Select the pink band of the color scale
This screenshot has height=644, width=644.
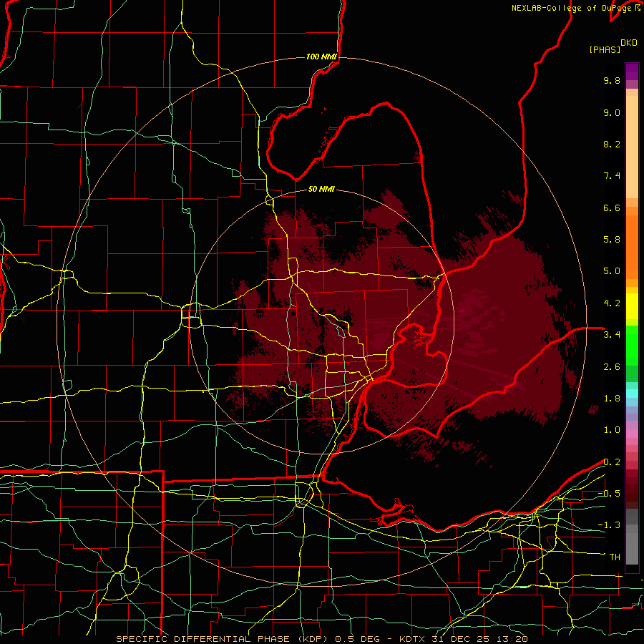(x=632, y=433)
